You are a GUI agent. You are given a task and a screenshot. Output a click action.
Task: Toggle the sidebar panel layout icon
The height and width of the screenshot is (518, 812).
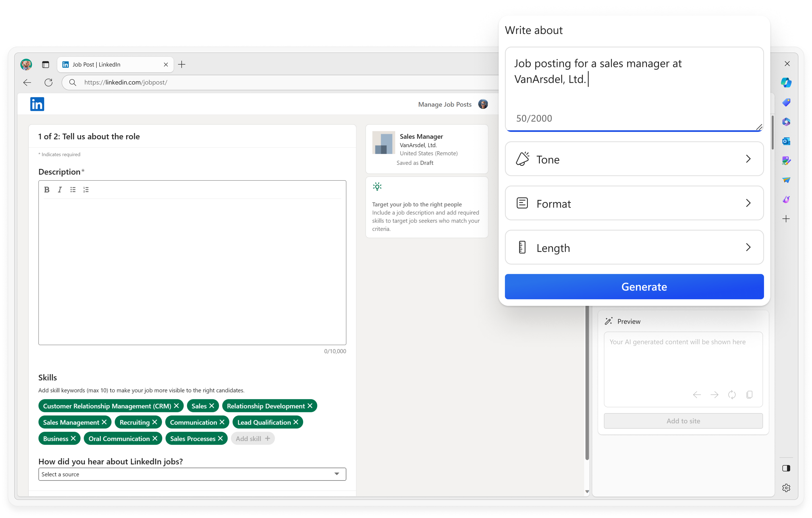coord(786,468)
